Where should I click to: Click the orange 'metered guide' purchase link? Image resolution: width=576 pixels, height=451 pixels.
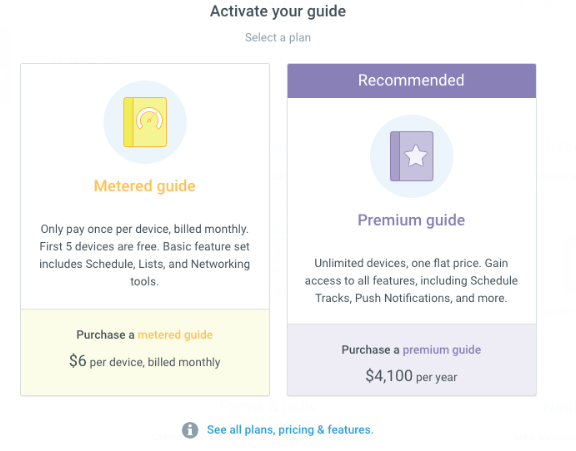click(175, 335)
